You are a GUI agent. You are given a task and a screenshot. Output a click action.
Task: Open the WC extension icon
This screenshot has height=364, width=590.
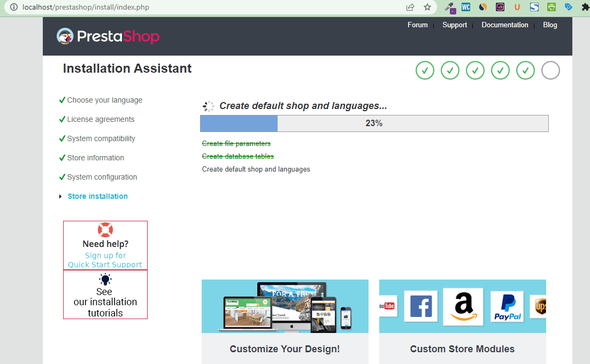coord(466,7)
